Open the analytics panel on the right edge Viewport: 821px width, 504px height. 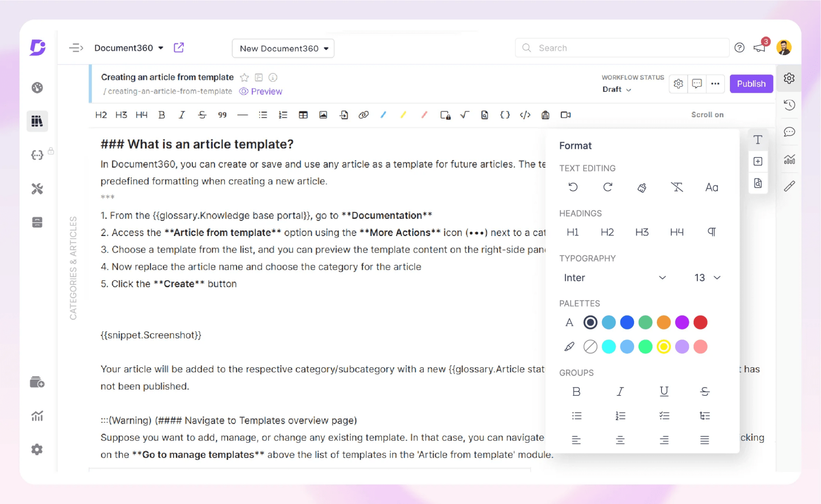(790, 159)
